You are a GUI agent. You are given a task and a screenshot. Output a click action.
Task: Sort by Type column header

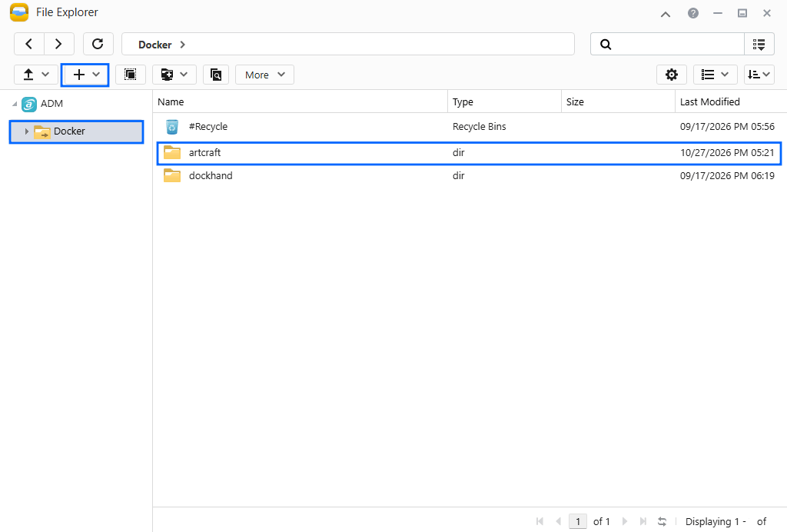(x=504, y=102)
